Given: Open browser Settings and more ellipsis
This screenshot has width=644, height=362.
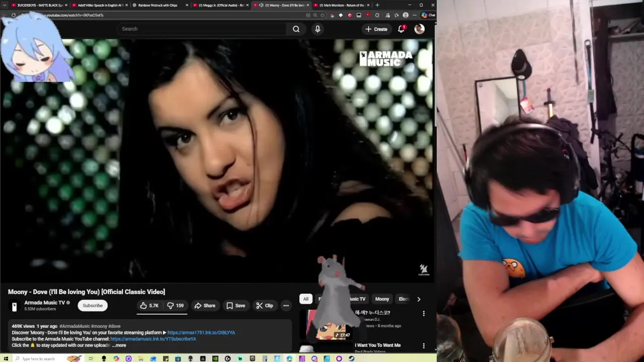Looking at the screenshot, I should pyautogui.click(x=415, y=15).
